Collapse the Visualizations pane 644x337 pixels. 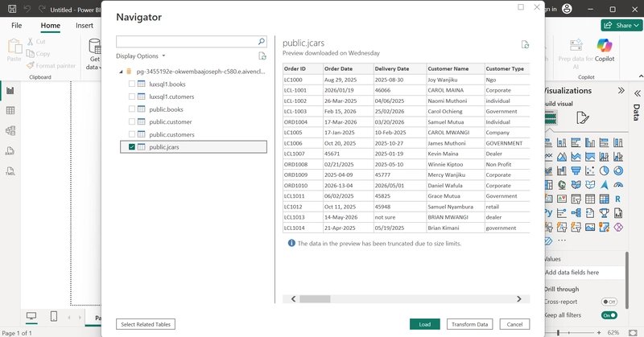pos(621,91)
